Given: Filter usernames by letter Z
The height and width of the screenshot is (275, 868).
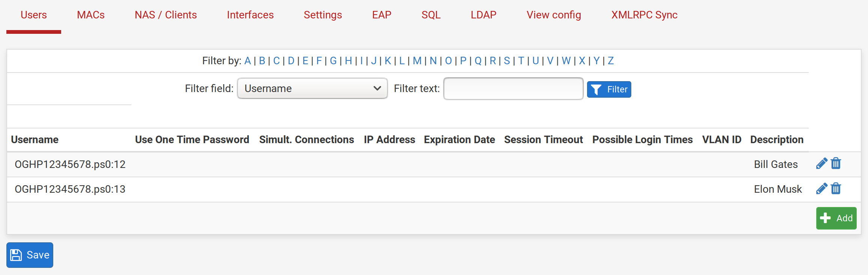Looking at the screenshot, I should click(611, 61).
